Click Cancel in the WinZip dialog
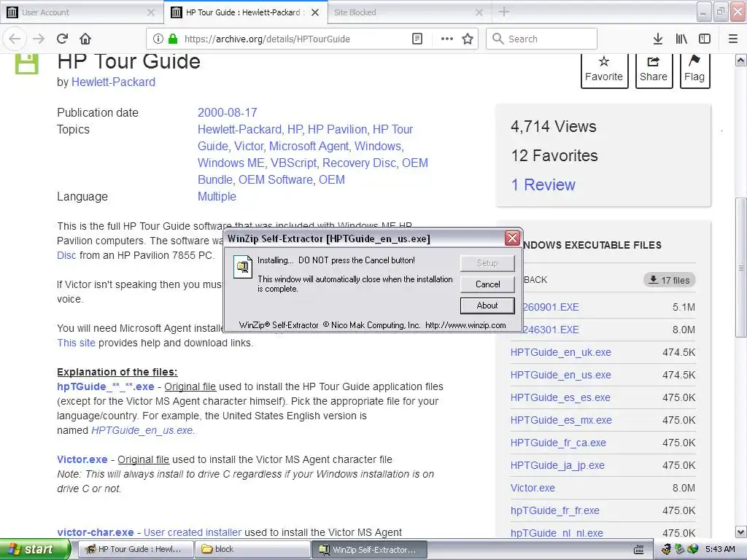 487,284
